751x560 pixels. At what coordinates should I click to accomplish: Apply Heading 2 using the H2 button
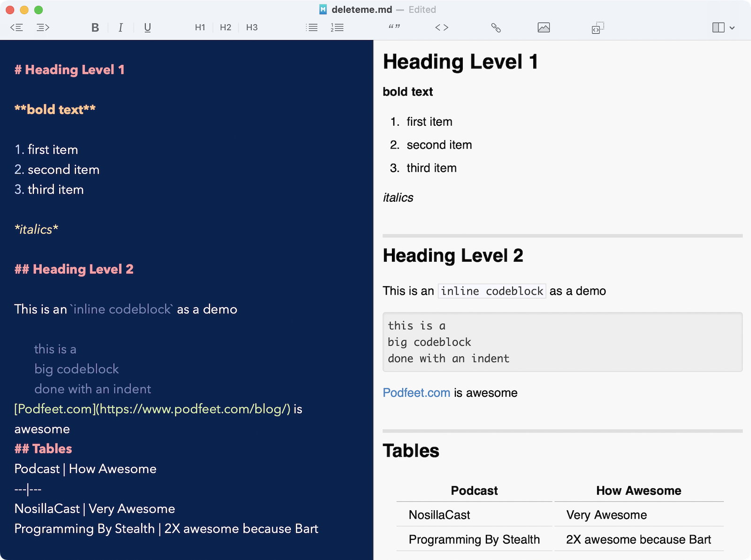pyautogui.click(x=225, y=28)
